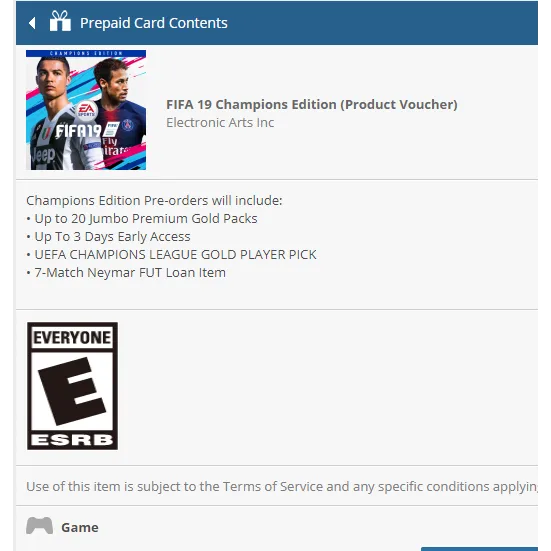Click the large E rating symbol
This screenshot has height=551, width=551.
pyautogui.click(x=72, y=391)
